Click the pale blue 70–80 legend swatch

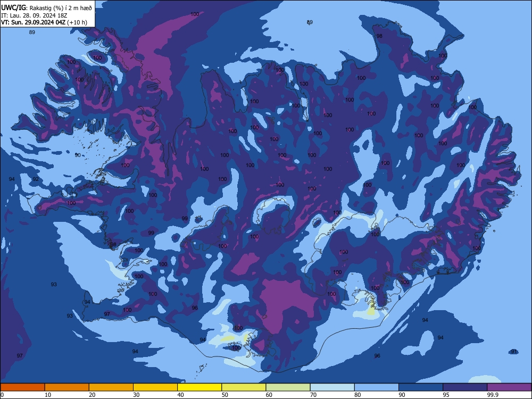(332, 387)
